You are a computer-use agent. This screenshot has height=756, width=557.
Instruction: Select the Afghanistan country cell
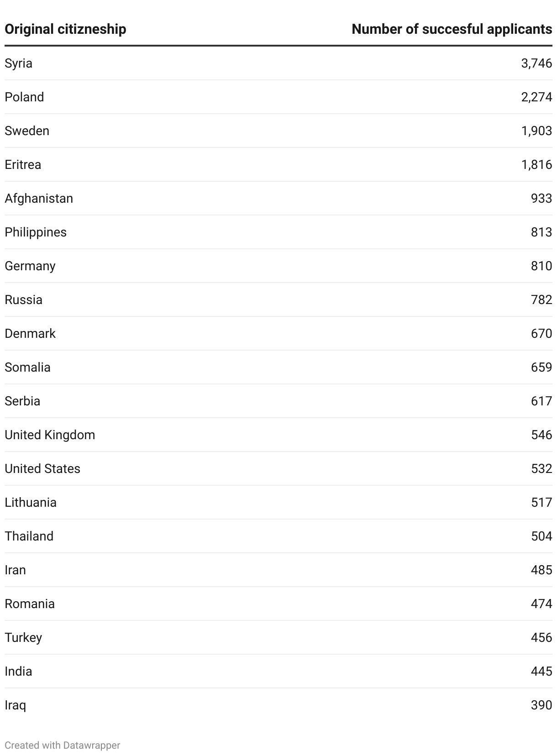pos(39,198)
